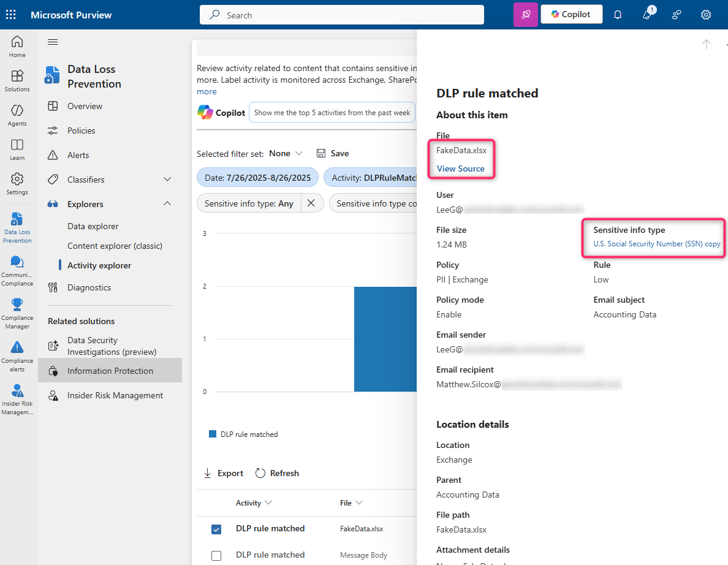Open Settings in left rail

17,184
